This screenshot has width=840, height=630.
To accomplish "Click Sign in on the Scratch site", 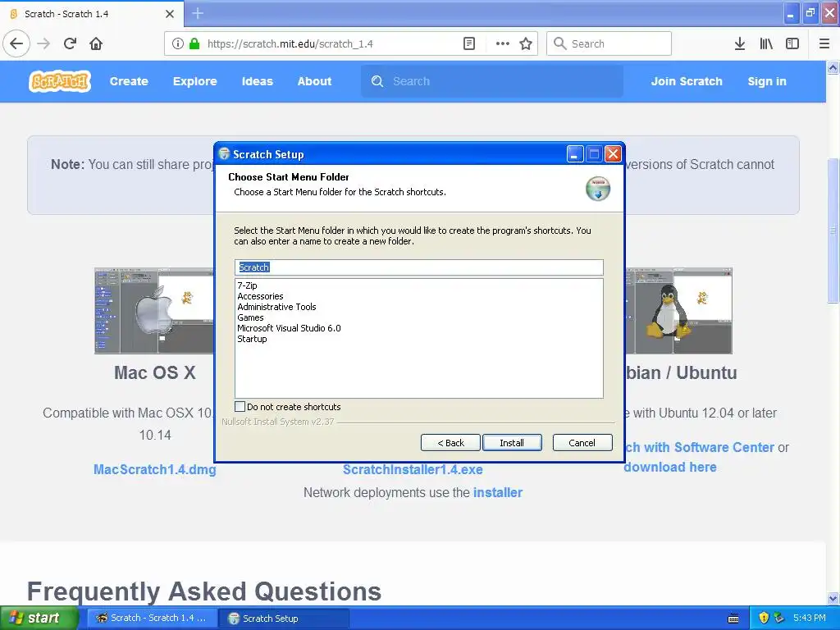I will click(767, 81).
